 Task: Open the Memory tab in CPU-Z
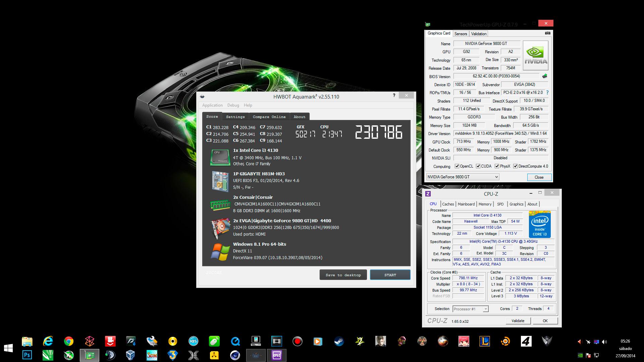[485, 204]
